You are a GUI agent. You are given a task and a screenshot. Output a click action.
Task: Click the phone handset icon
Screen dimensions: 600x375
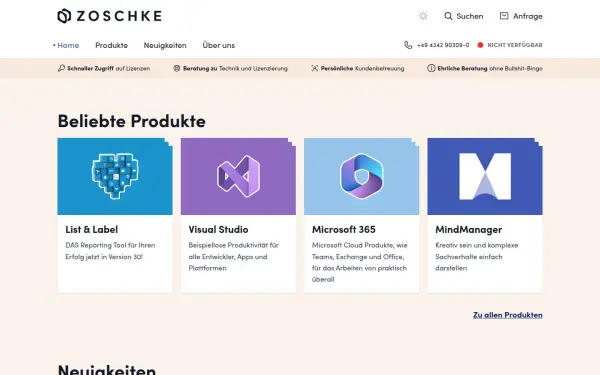coord(408,45)
